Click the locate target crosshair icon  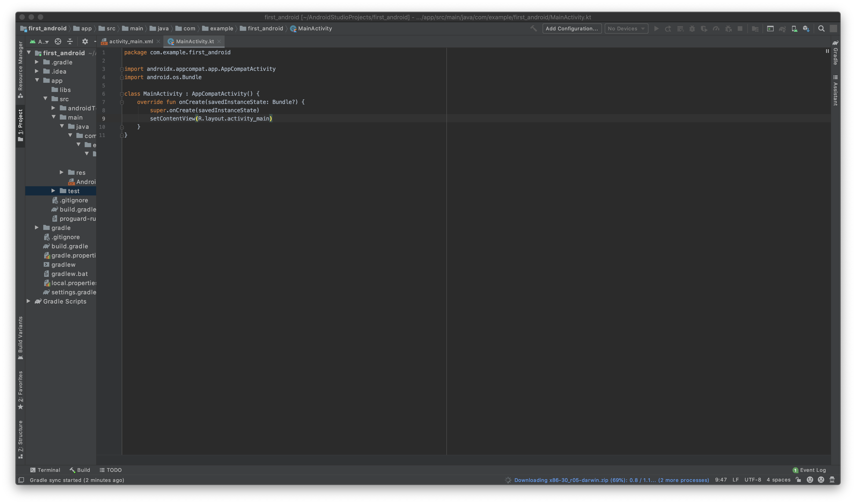click(x=58, y=41)
